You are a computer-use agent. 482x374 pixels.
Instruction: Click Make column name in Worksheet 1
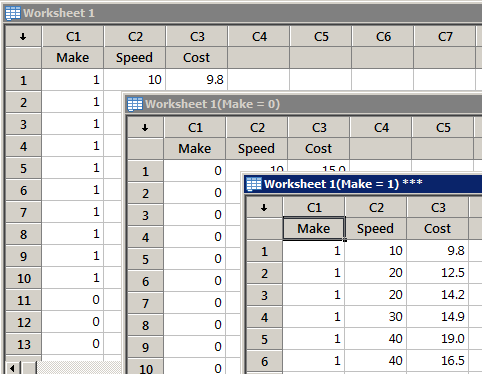pyautogui.click(x=73, y=58)
